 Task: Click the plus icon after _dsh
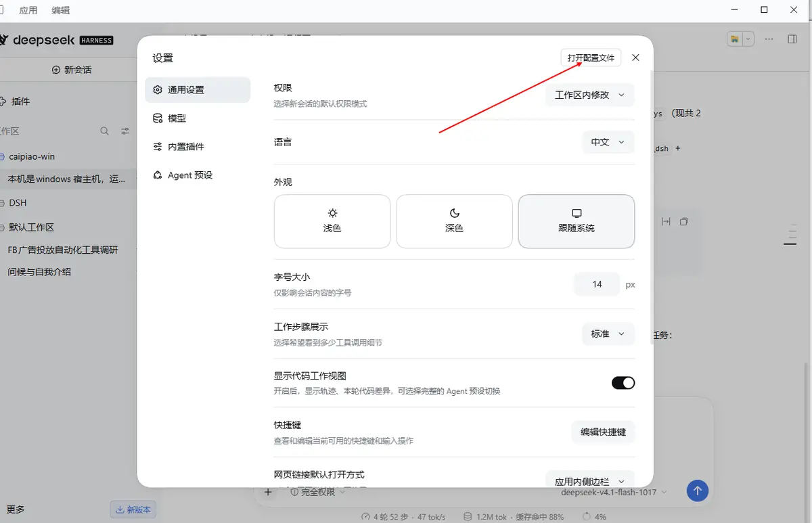(678, 148)
